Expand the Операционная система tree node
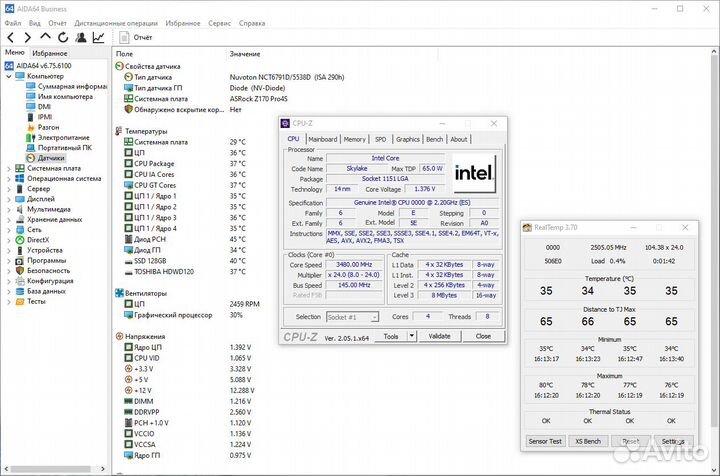This screenshot has width=720, height=476. point(9,179)
